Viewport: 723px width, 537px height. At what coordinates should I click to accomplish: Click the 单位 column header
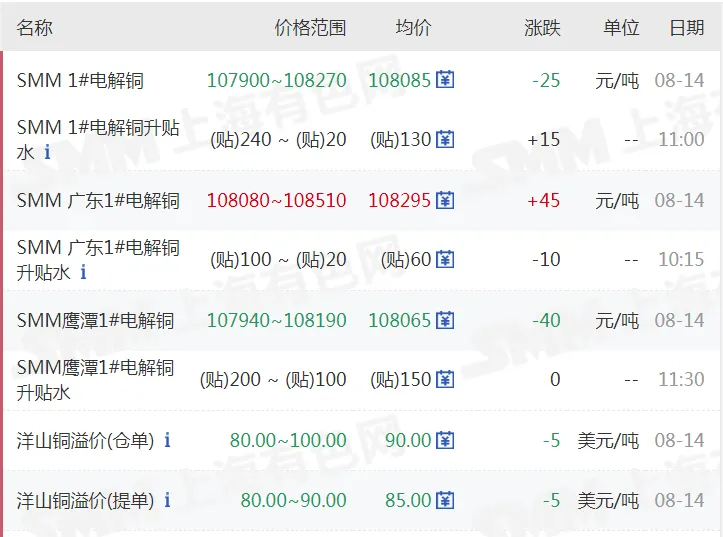(x=622, y=28)
